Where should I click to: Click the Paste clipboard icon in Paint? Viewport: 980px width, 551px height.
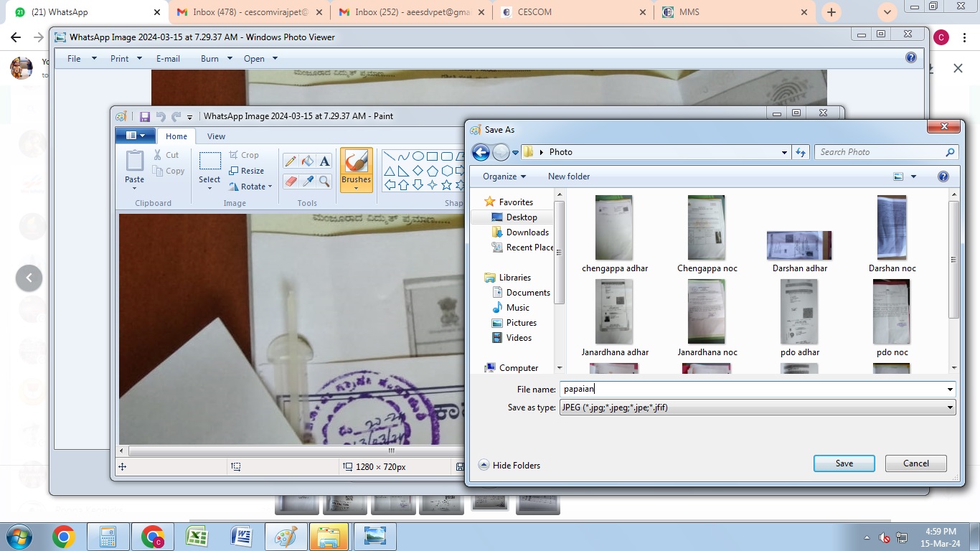[x=134, y=161]
